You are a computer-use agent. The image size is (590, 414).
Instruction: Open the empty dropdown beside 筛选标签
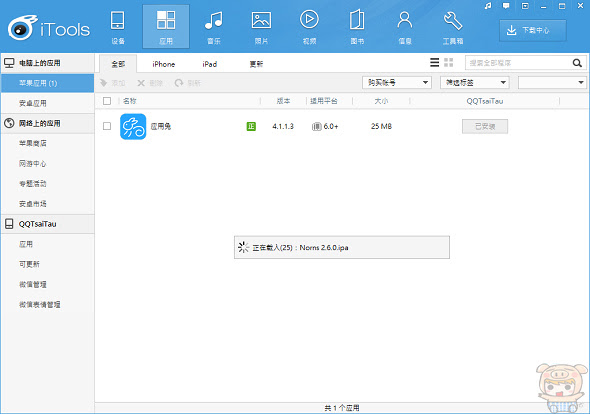[x=552, y=82]
